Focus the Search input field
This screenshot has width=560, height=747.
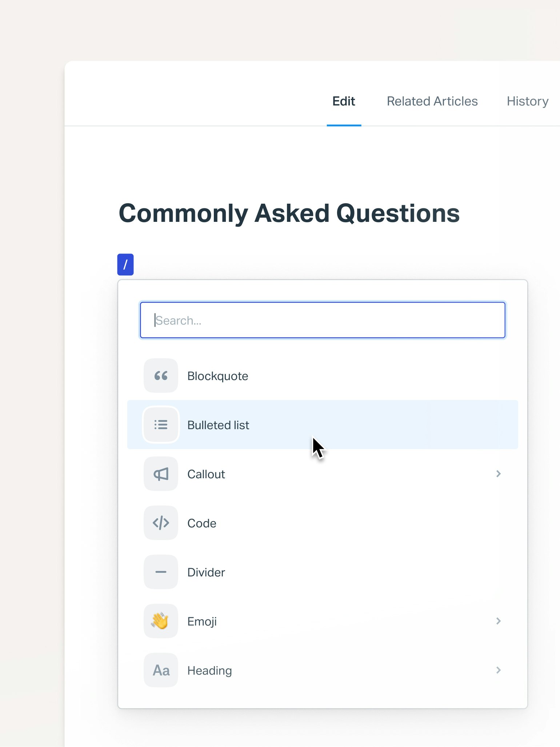[x=323, y=320]
